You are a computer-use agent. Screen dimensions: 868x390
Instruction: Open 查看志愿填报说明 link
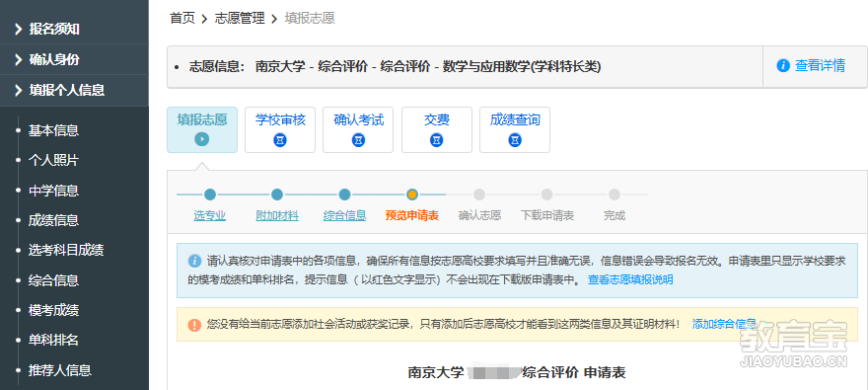click(x=630, y=279)
